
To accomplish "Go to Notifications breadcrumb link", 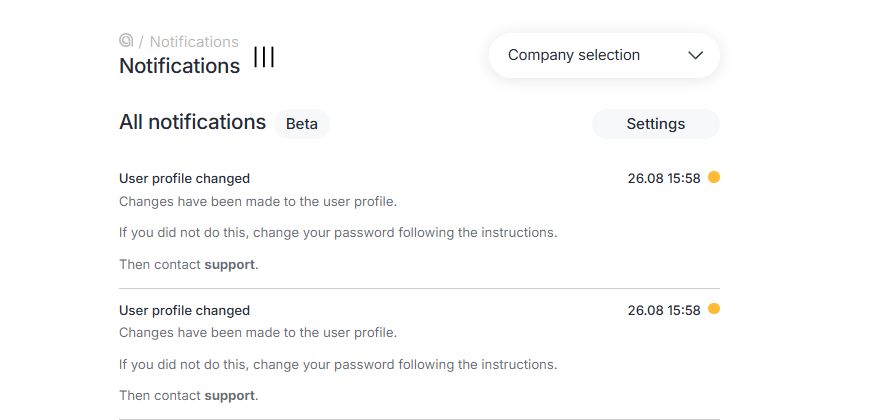I will point(194,42).
